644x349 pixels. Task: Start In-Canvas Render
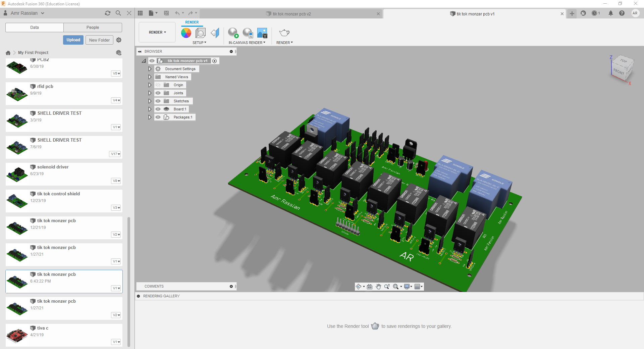pyautogui.click(x=233, y=33)
